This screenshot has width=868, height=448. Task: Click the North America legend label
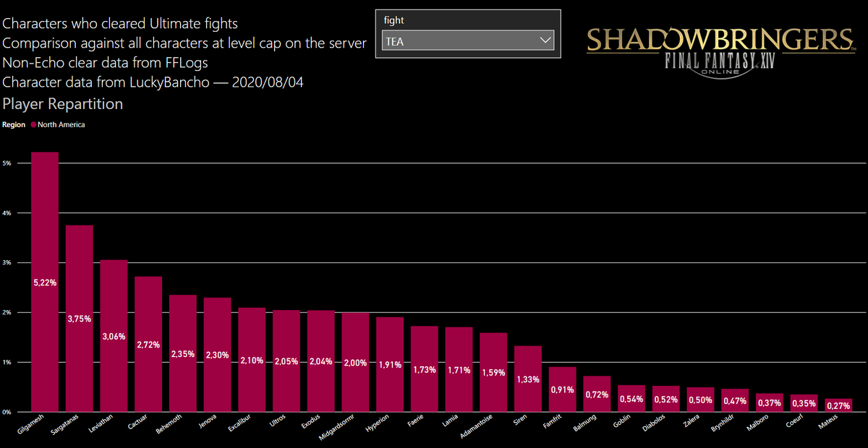61,125
